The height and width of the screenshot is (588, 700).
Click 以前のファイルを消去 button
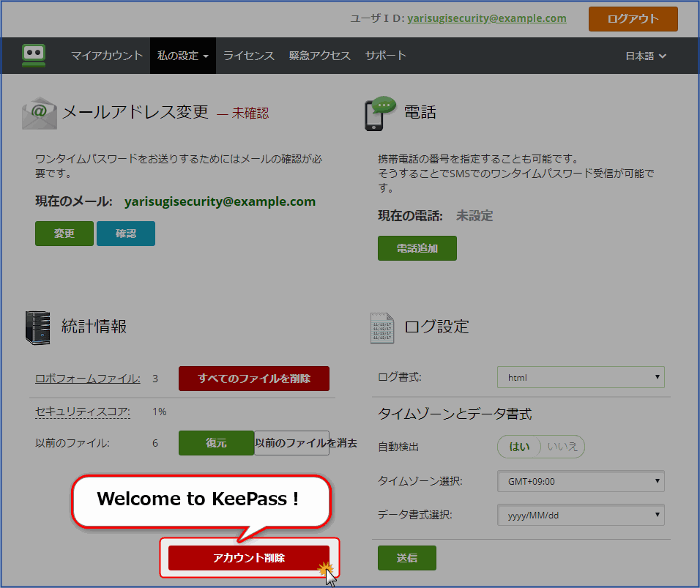[292, 443]
